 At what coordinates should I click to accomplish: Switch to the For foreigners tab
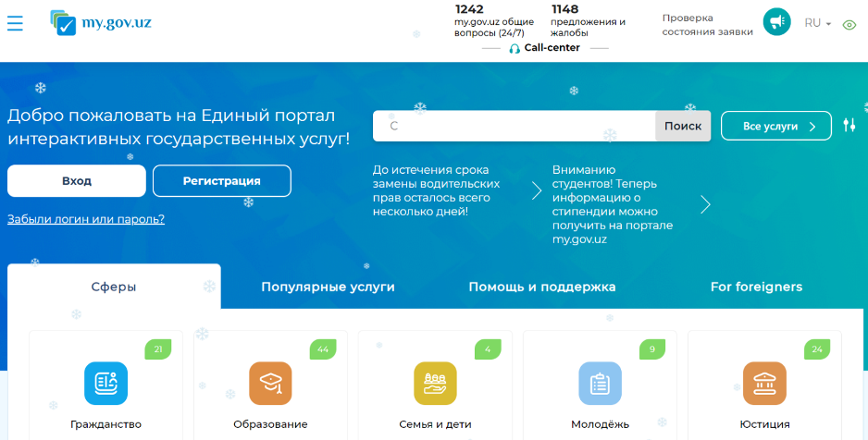coord(756,287)
